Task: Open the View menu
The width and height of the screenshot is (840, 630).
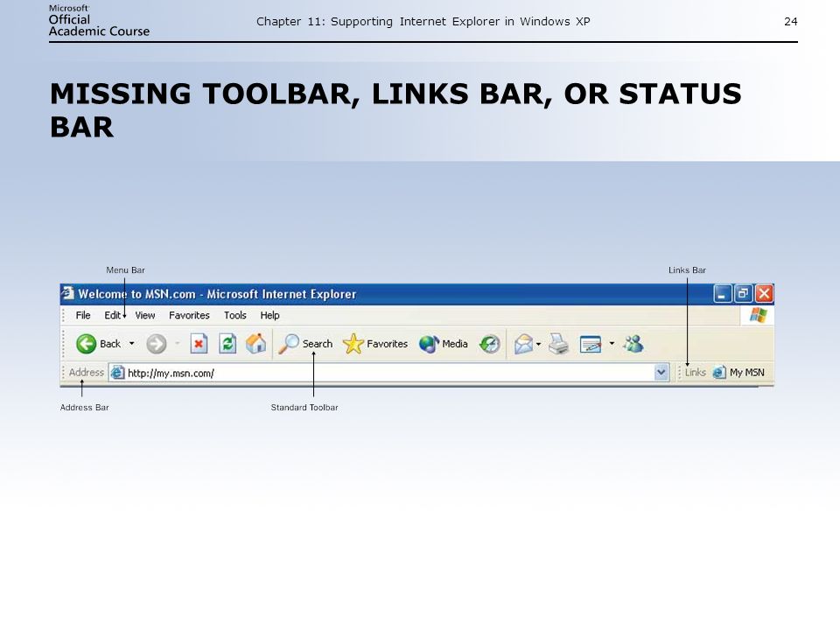Action: click(x=145, y=316)
